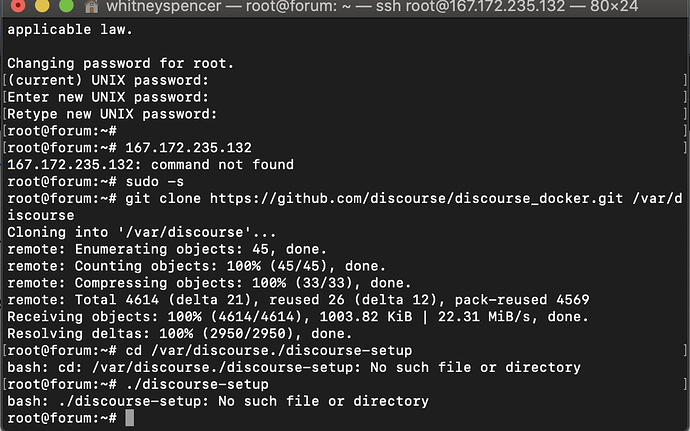The image size is (690, 431).
Task: Click the 'remote: Enumerating objects: 45' line
Action: [167, 249]
